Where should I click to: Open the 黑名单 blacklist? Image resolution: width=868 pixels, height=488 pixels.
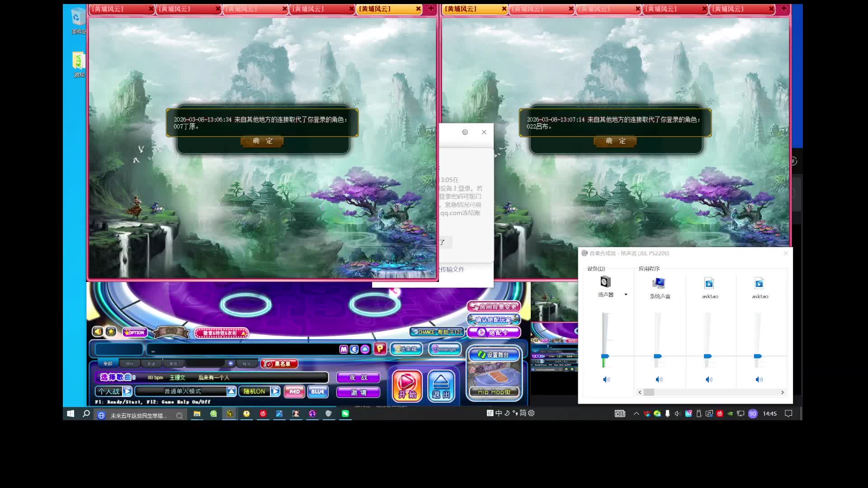tap(279, 364)
